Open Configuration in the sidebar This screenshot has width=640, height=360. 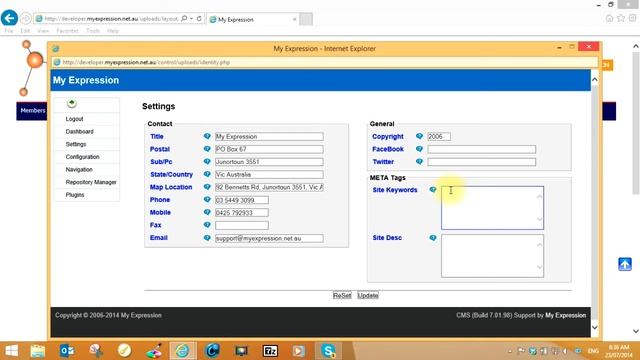pyautogui.click(x=82, y=157)
